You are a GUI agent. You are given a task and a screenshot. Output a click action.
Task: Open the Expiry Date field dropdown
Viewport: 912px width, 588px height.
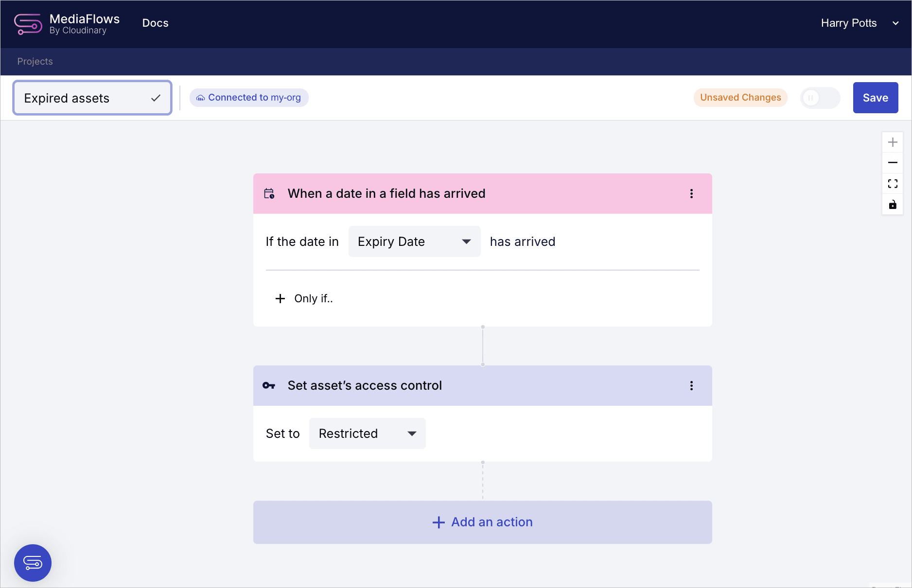click(x=414, y=241)
